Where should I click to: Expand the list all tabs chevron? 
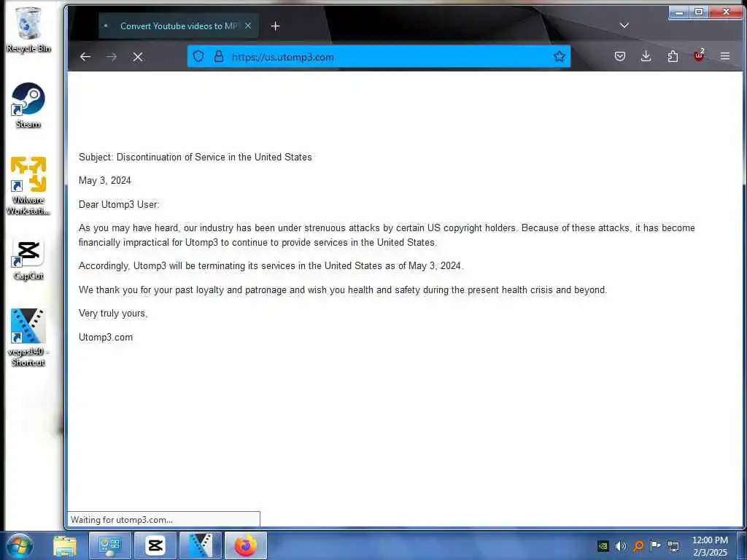click(624, 26)
